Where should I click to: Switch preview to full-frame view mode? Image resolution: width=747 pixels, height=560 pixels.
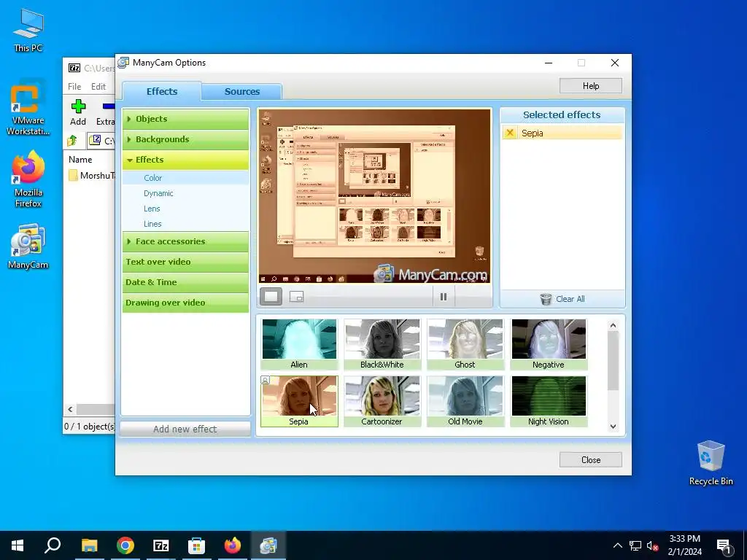(271, 297)
